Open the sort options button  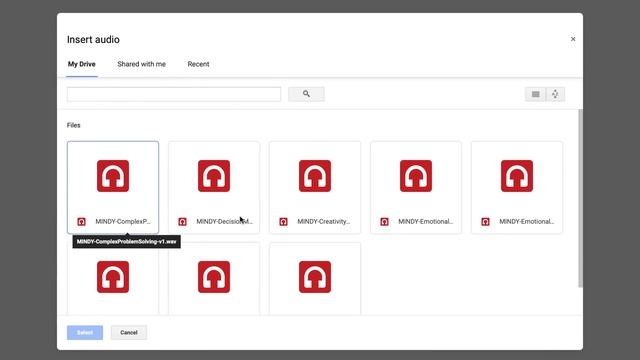(x=555, y=94)
